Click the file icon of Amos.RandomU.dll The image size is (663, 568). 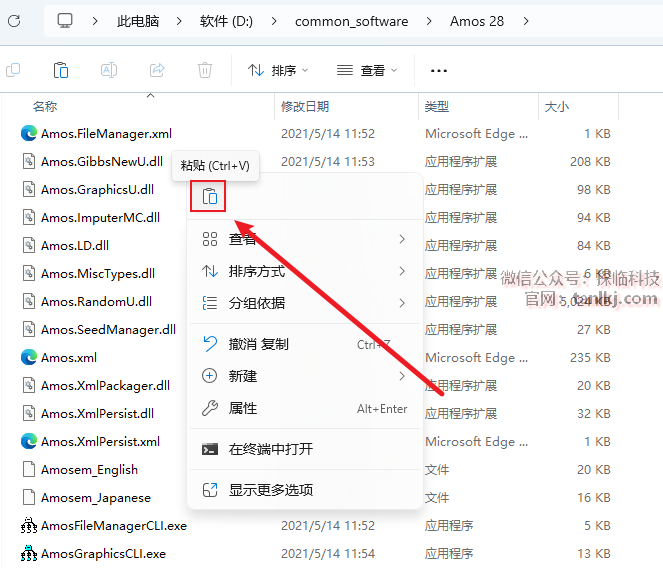click(29, 302)
